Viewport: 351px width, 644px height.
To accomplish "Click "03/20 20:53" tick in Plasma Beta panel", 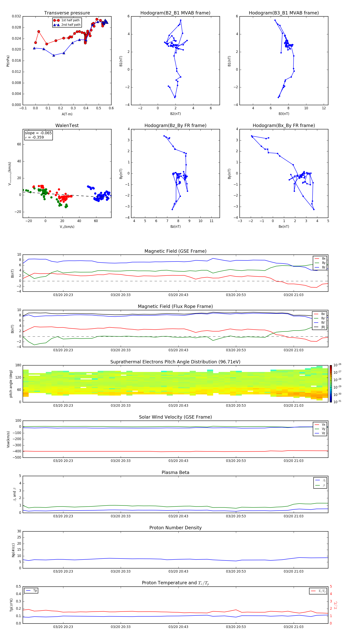I will coord(236,516).
